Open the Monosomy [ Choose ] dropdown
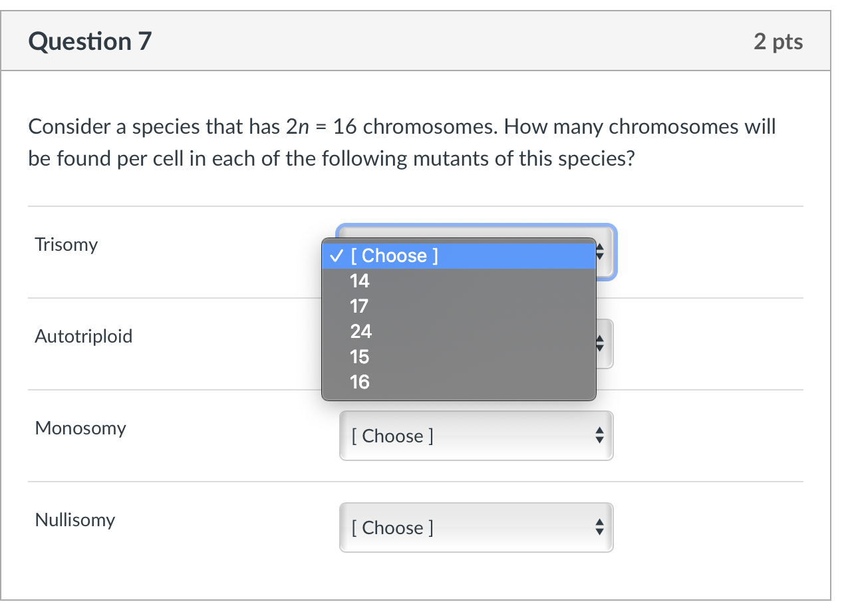The image size is (850, 616). (x=466, y=436)
